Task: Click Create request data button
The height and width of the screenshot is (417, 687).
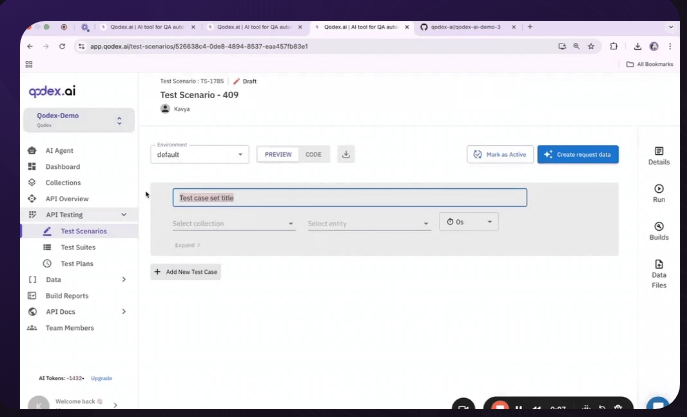Action: [578, 154]
